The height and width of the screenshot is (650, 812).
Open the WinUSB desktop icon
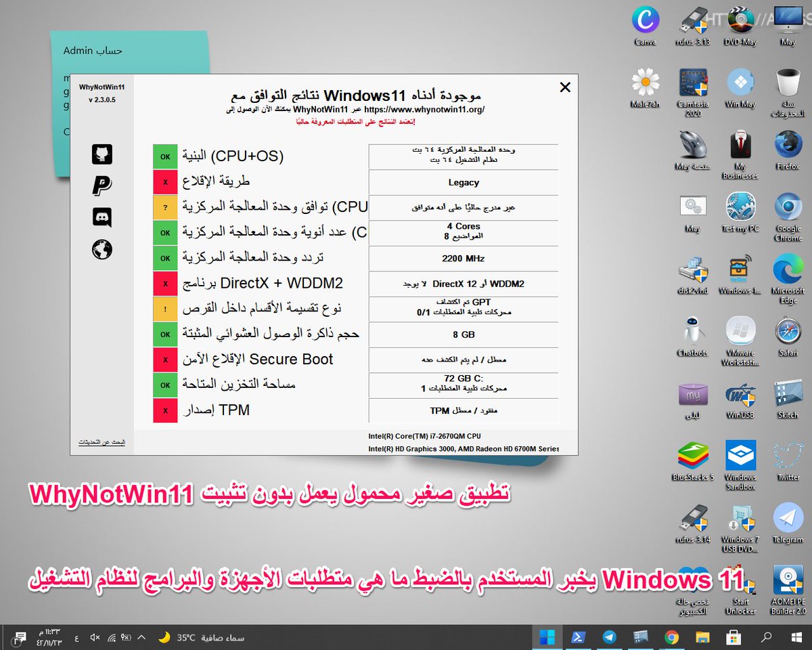pyautogui.click(x=740, y=399)
